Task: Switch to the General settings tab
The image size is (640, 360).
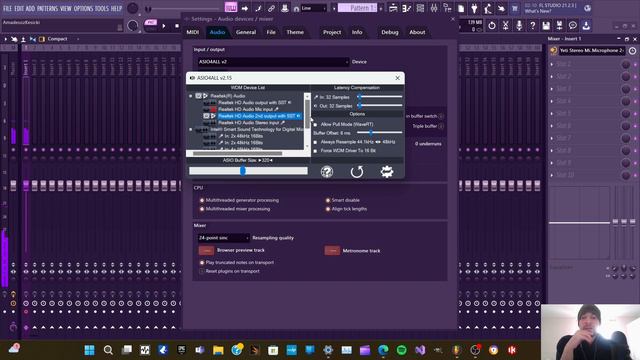Action: click(246, 32)
